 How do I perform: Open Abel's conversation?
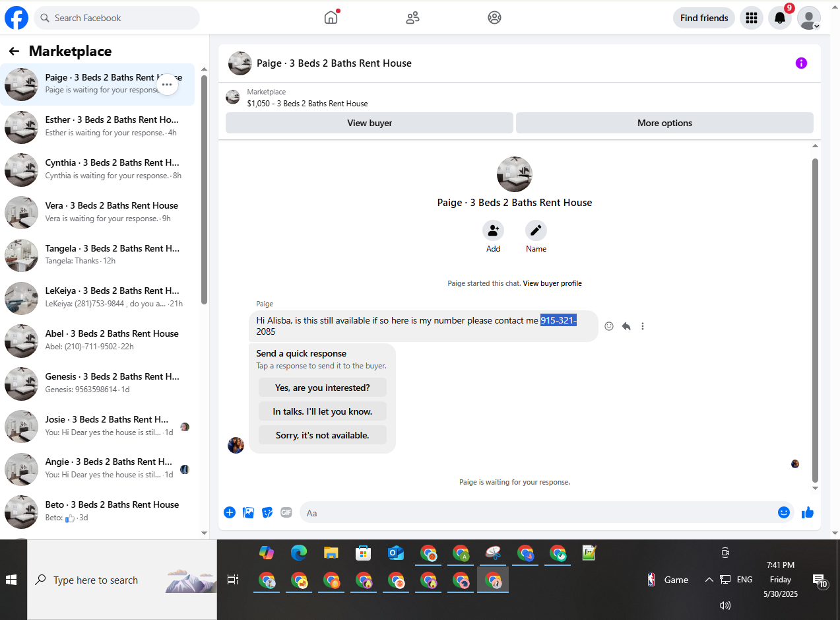[x=98, y=341]
